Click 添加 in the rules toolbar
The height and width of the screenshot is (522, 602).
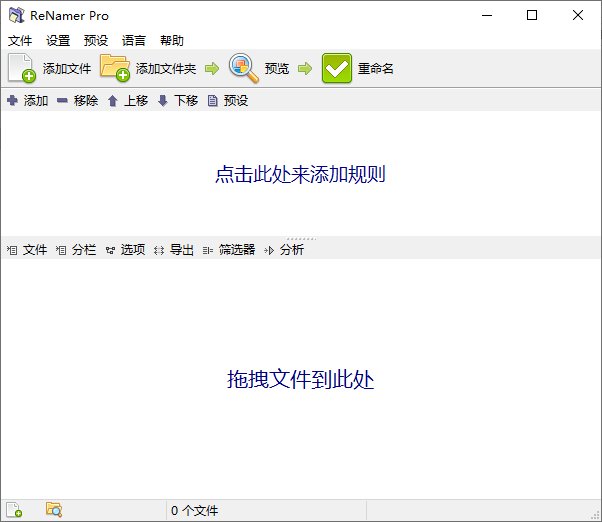(36, 101)
